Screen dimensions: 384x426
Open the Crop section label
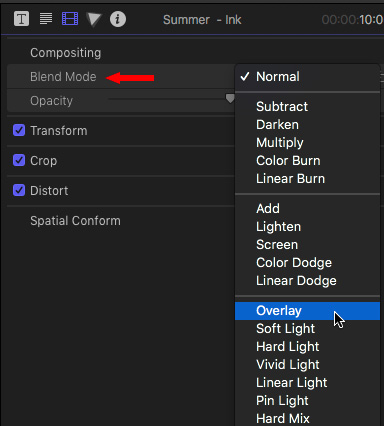click(43, 161)
